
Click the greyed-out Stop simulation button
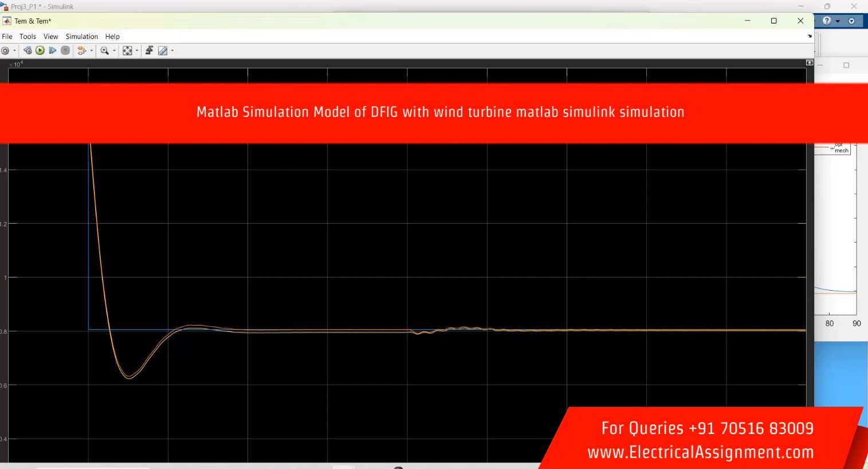point(65,50)
